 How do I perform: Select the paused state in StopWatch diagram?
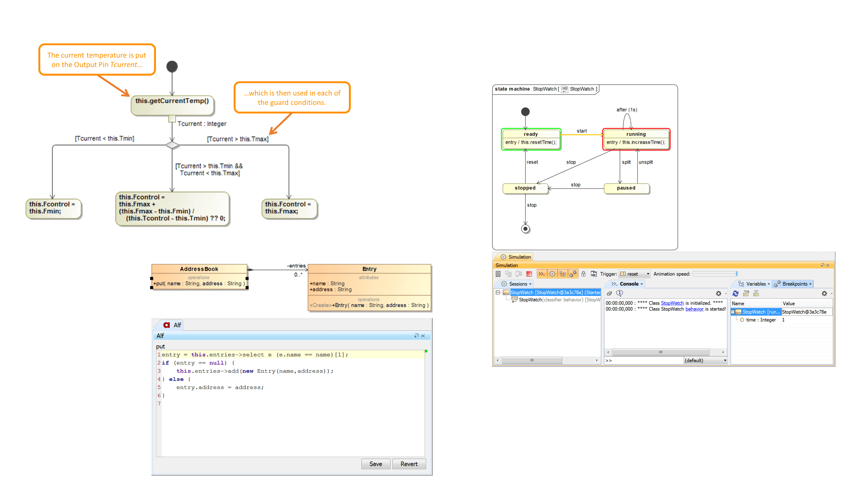[627, 188]
